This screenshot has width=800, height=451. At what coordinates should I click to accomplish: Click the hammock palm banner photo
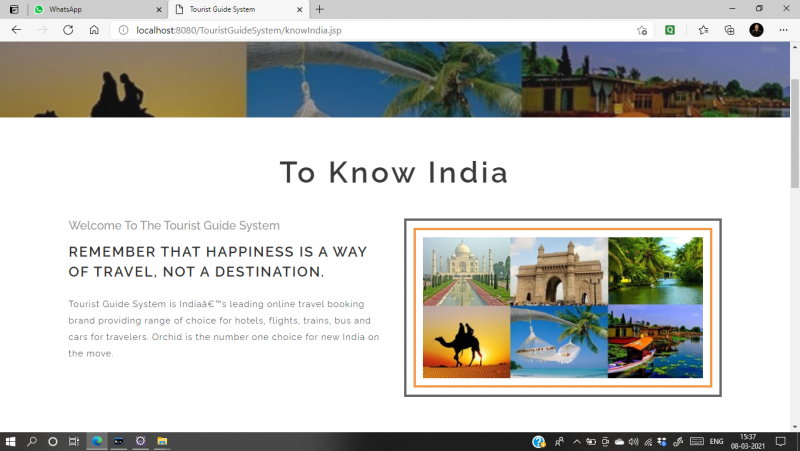click(384, 80)
